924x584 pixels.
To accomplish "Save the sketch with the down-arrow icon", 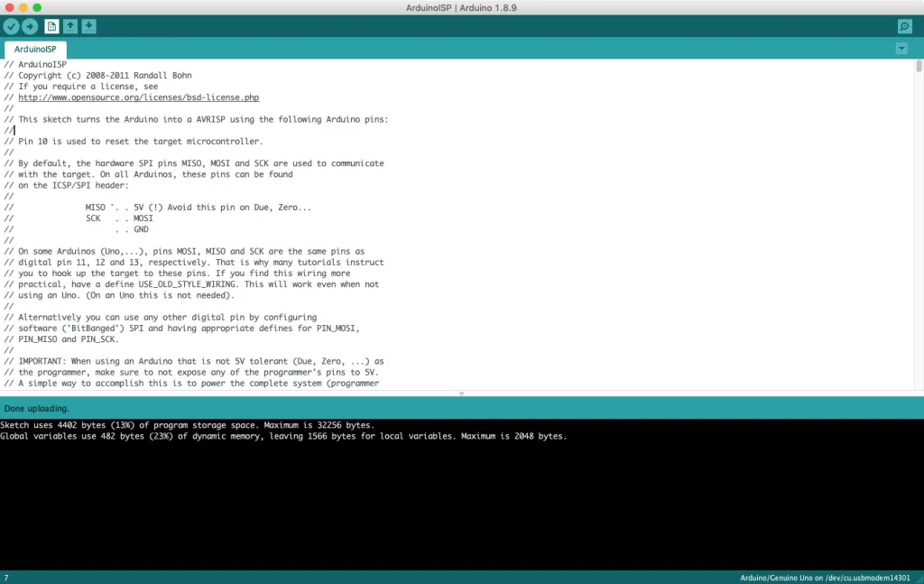I will (x=88, y=27).
